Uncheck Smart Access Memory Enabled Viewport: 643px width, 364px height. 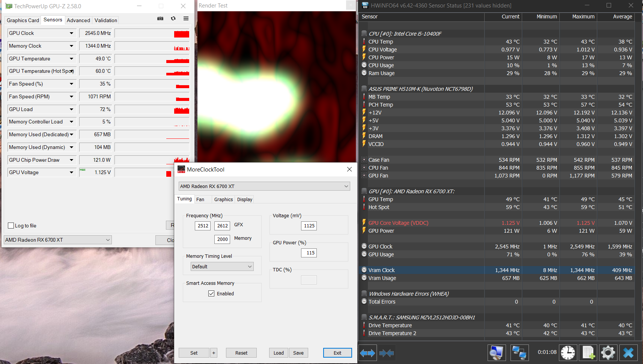coord(211,293)
